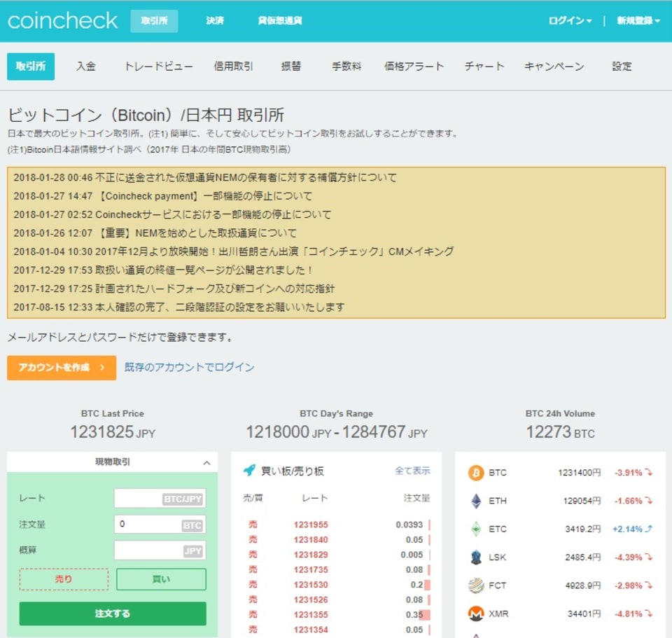Click the rocket icon beside 買い板/売り板

(249, 471)
